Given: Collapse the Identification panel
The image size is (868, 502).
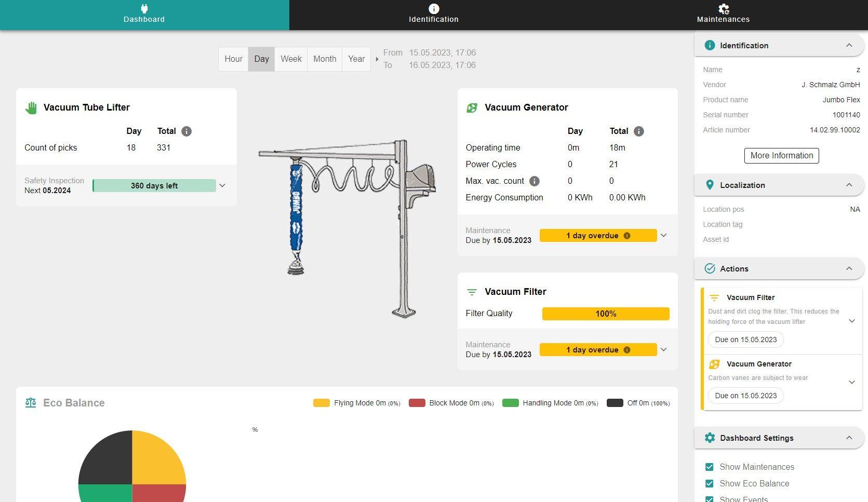Looking at the screenshot, I should click(x=849, y=45).
